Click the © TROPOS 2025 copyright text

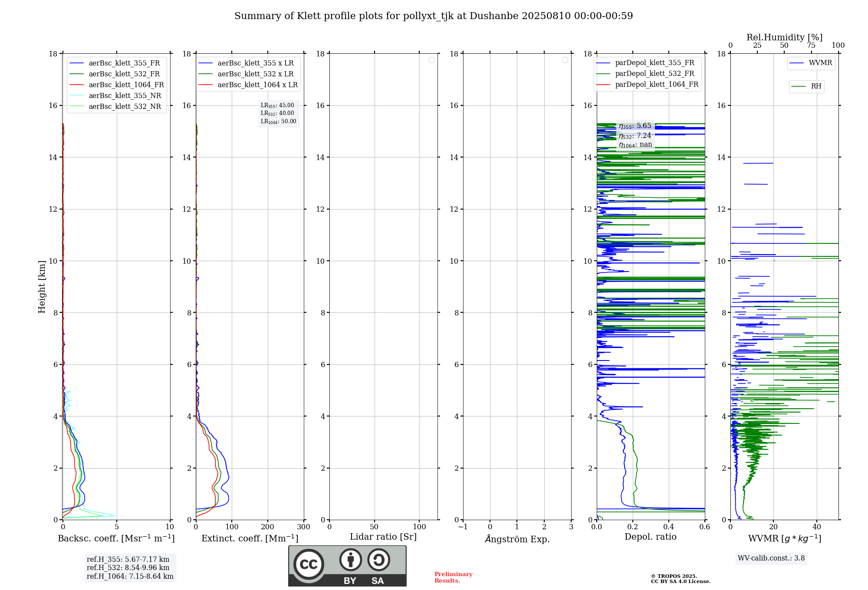click(674, 576)
